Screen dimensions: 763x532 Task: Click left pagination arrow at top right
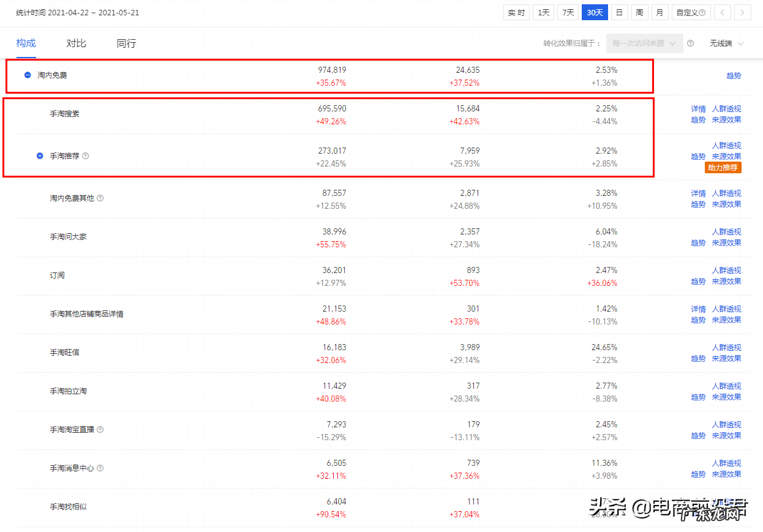(724, 12)
